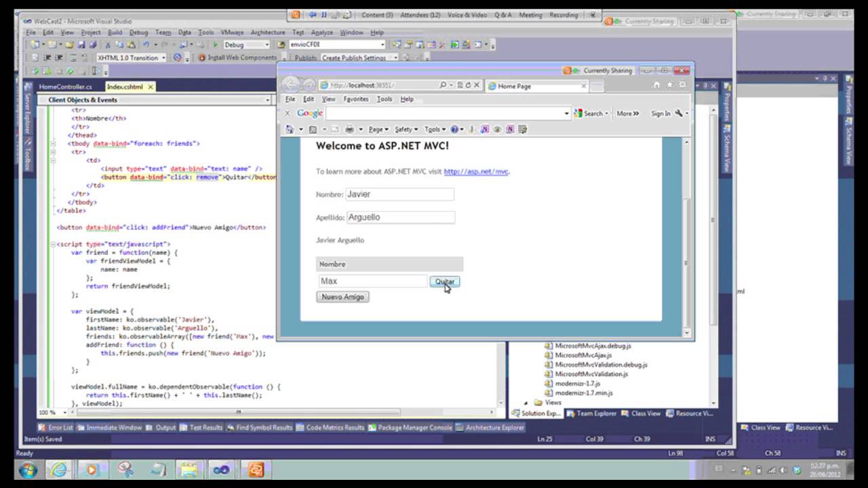
Task: Open the Page dropdown in browser command bar
Action: (x=378, y=129)
